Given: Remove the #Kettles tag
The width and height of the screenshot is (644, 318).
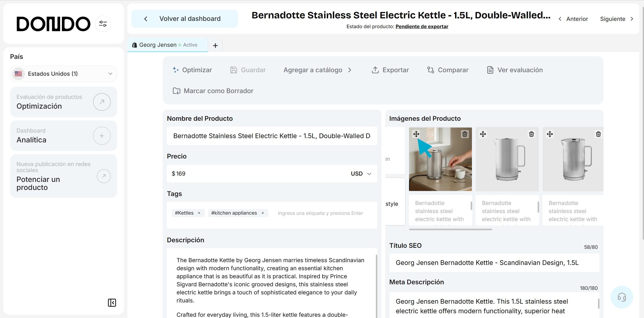Looking at the screenshot, I should pos(199,213).
